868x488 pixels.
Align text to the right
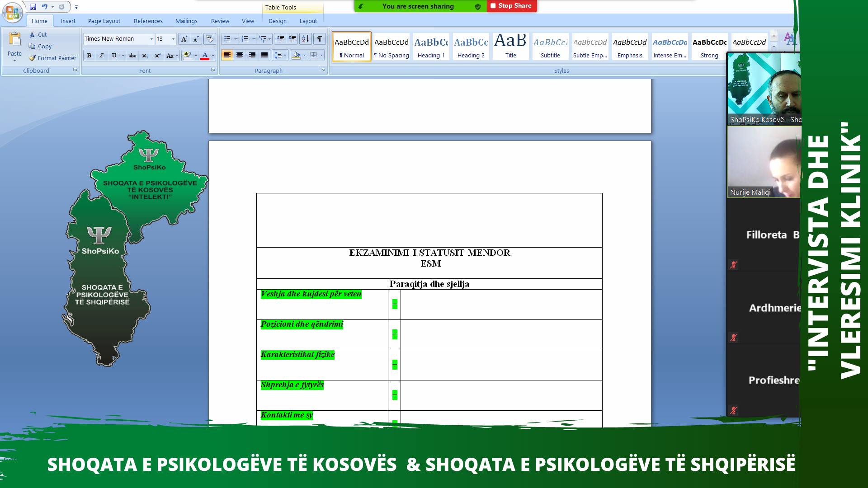(x=252, y=55)
